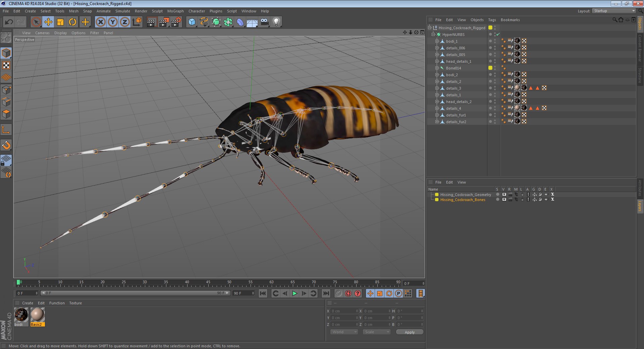The width and height of the screenshot is (644, 349).
Task: Toggle view visibility of Hissing_Cockroach_Geometry layer
Action: click(x=504, y=195)
